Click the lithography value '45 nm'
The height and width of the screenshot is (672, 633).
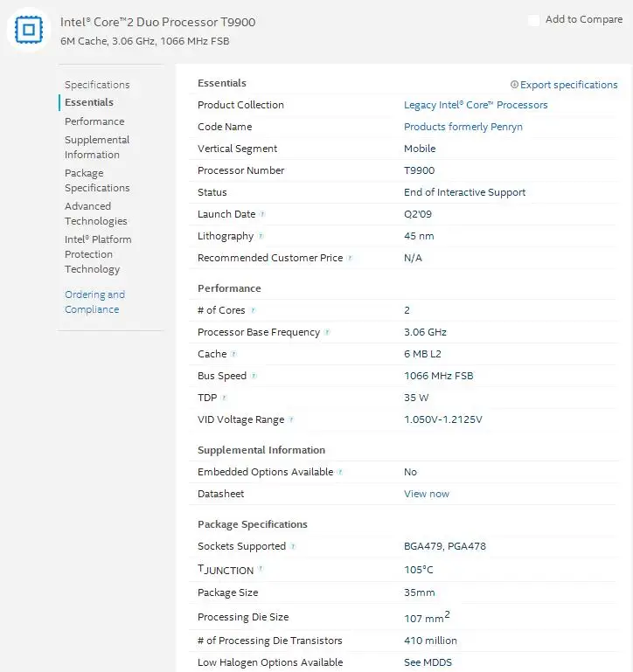coord(419,236)
